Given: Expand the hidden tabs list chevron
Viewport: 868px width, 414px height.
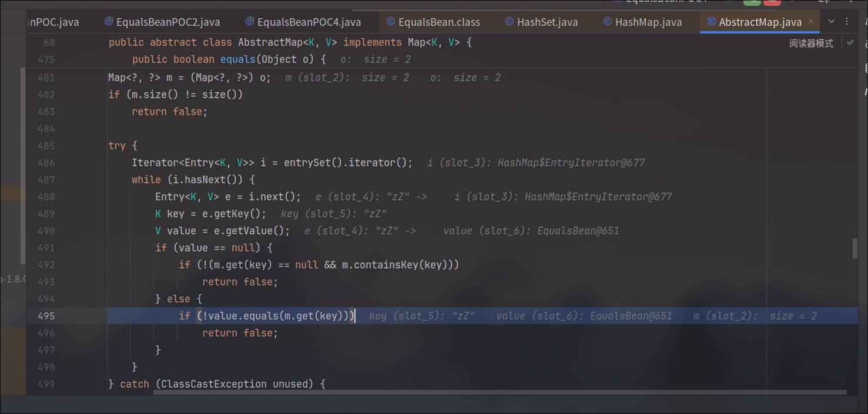Looking at the screenshot, I should (831, 22).
